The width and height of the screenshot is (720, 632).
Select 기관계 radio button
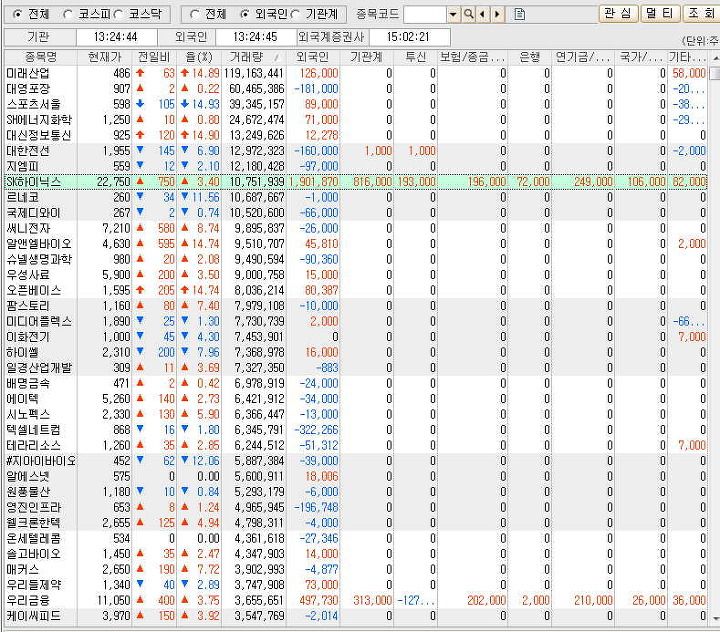point(295,15)
